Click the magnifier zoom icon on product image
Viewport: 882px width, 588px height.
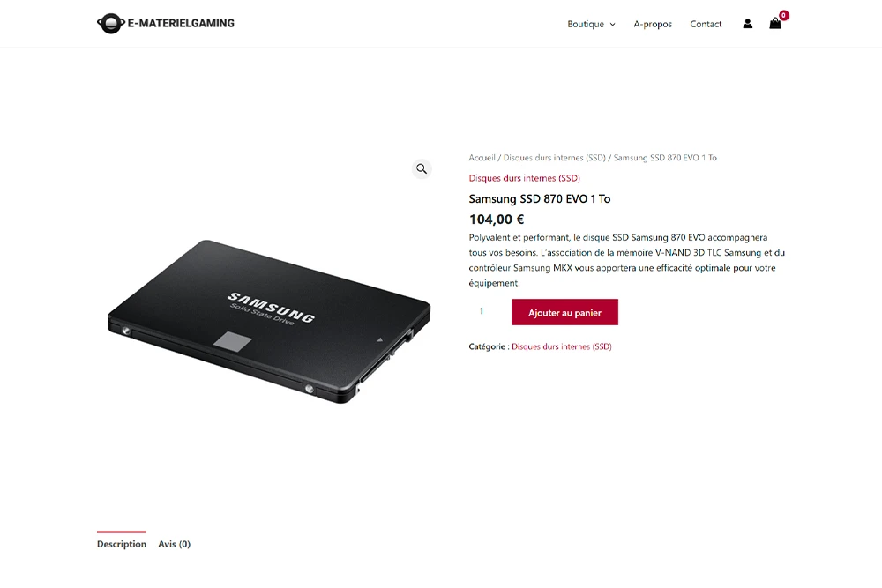point(422,168)
